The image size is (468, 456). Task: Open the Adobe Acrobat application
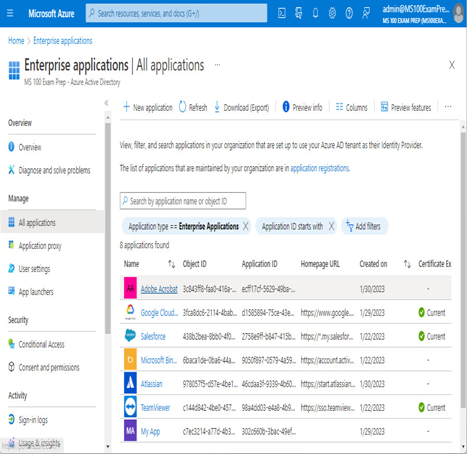click(159, 289)
